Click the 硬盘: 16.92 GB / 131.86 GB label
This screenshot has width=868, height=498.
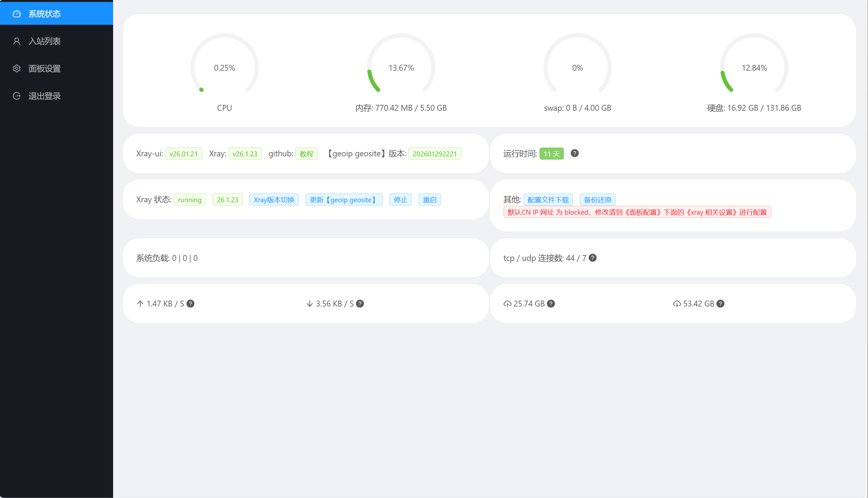754,108
